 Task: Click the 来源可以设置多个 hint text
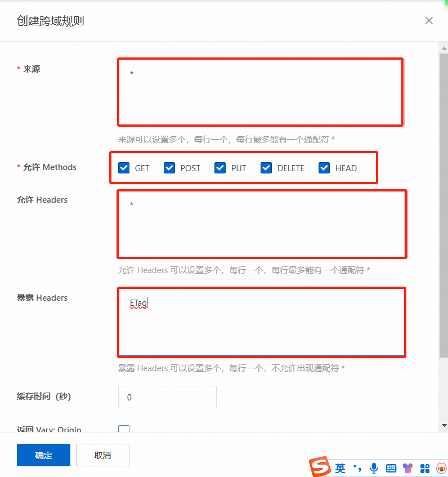coord(226,139)
